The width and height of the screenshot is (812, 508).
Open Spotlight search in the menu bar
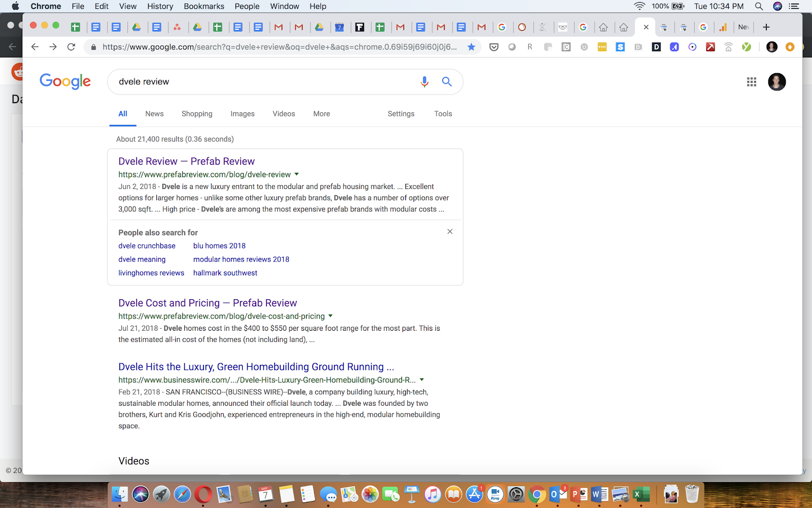pos(759,6)
